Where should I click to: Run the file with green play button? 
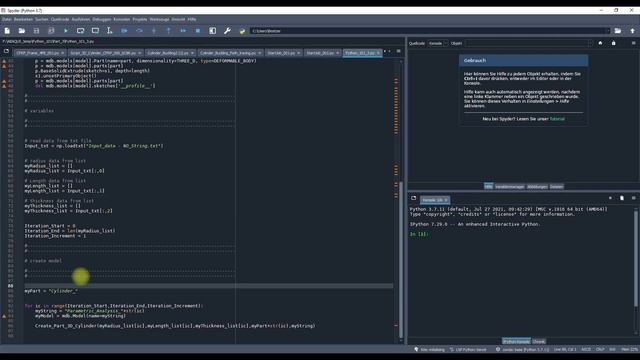pos(66,31)
